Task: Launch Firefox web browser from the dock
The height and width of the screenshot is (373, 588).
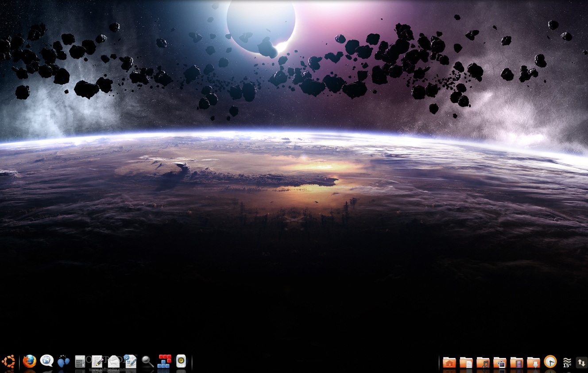Action: [30, 361]
